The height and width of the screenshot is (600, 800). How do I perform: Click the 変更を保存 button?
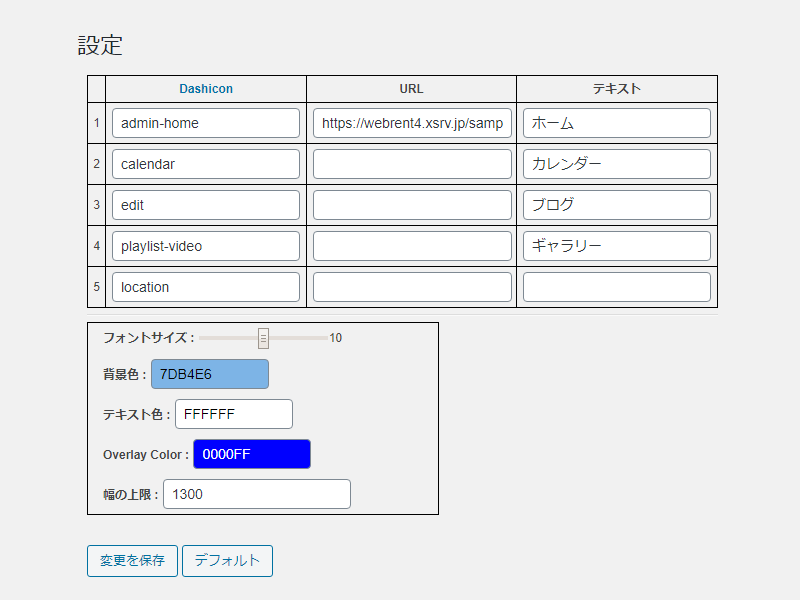click(132, 561)
